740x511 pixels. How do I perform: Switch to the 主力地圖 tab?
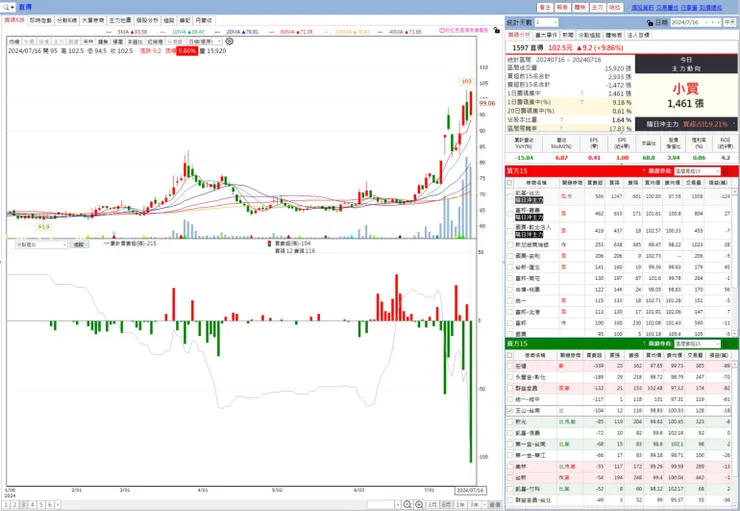pyautogui.click(x=120, y=20)
